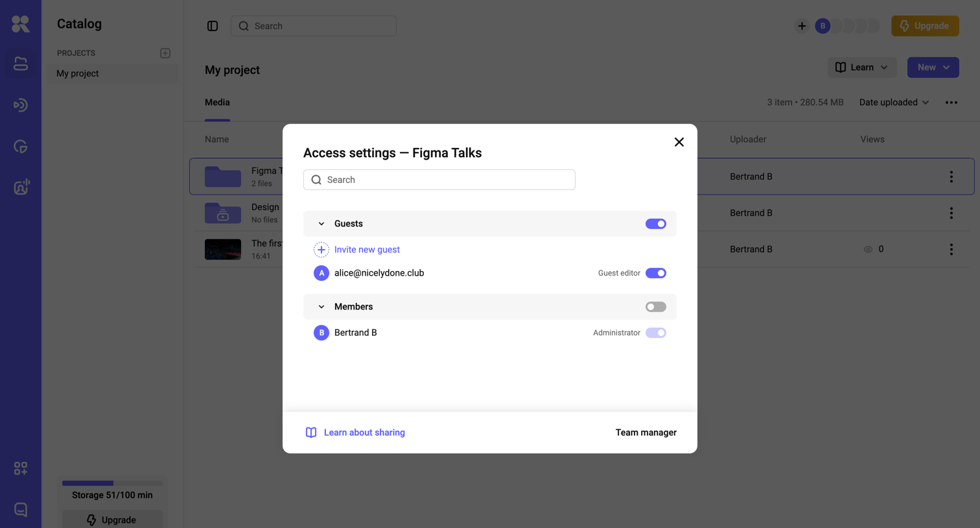Toggle the Bertrand B administrator switch
The image size is (980, 528).
(656, 333)
